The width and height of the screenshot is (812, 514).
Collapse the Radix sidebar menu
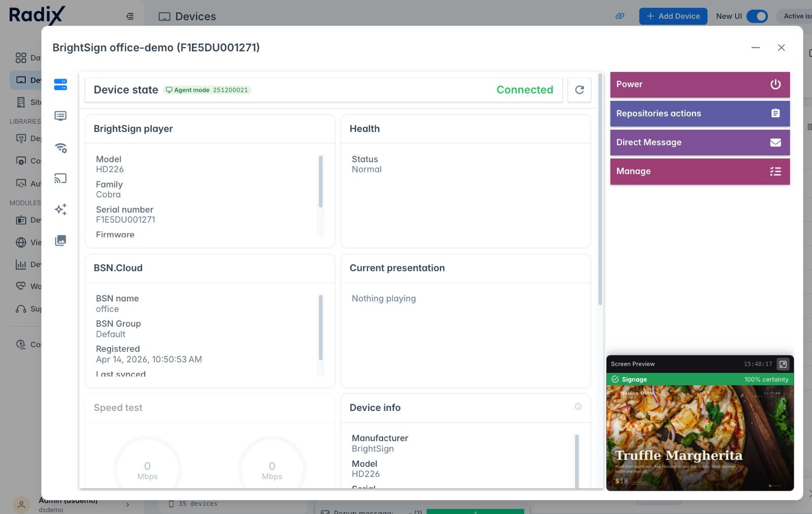[130, 16]
